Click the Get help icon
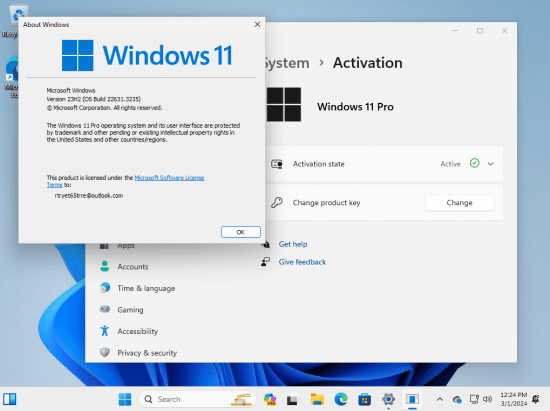 pos(266,244)
